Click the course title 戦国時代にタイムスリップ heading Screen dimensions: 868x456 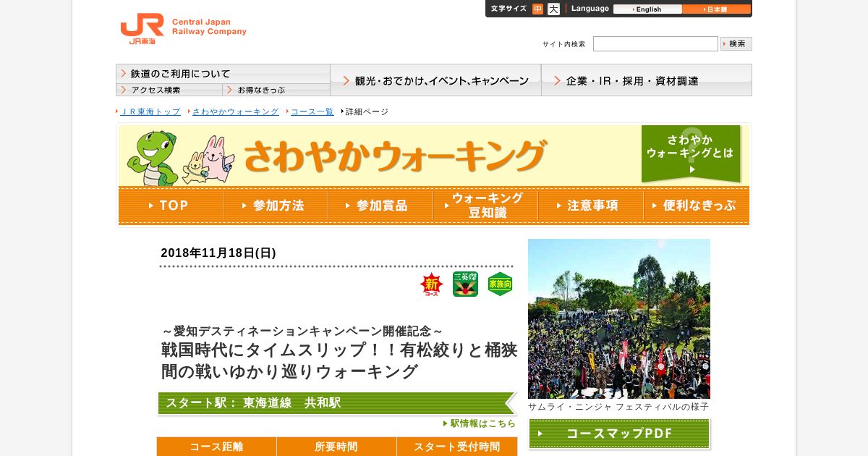pyautogui.click(x=339, y=360)
